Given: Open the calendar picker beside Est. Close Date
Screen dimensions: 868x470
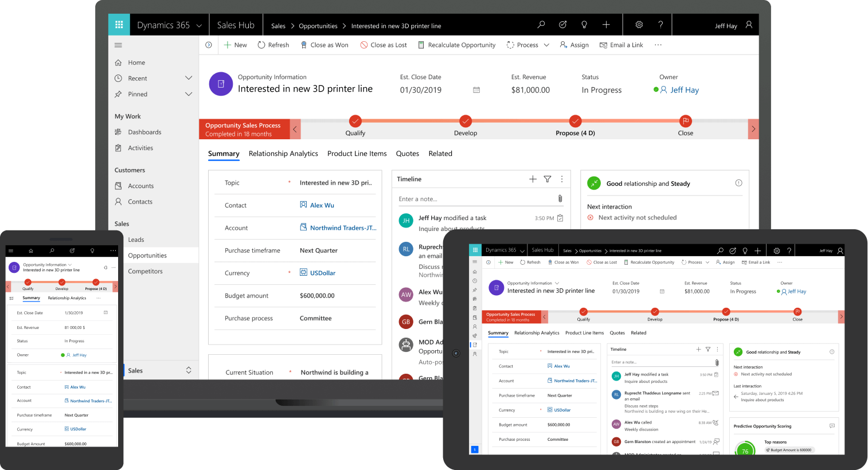Looking at the screenshot, I should pos(476,90).
